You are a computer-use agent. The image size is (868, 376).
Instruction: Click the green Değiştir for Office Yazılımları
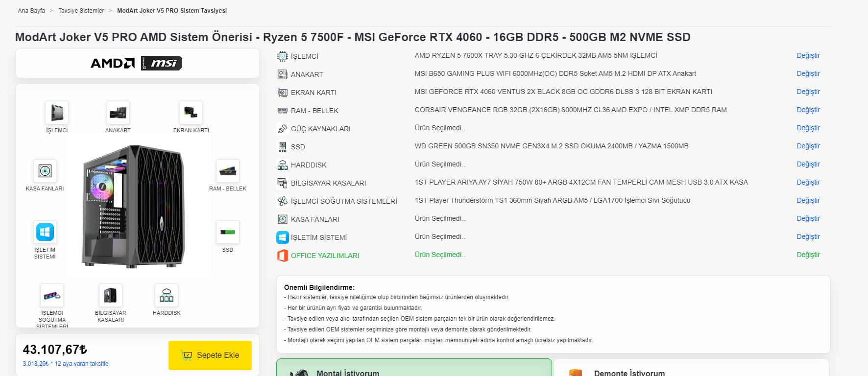click(808, 255)
